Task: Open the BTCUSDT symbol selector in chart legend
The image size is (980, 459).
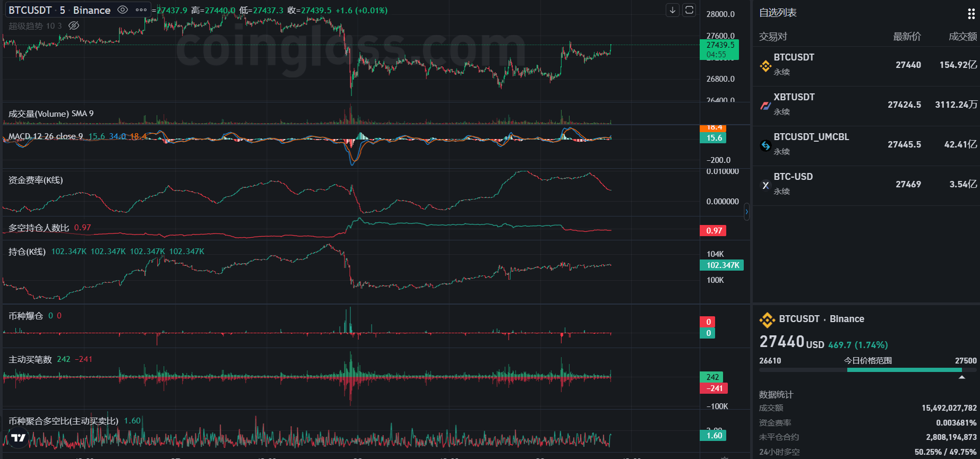Action: 30,10
